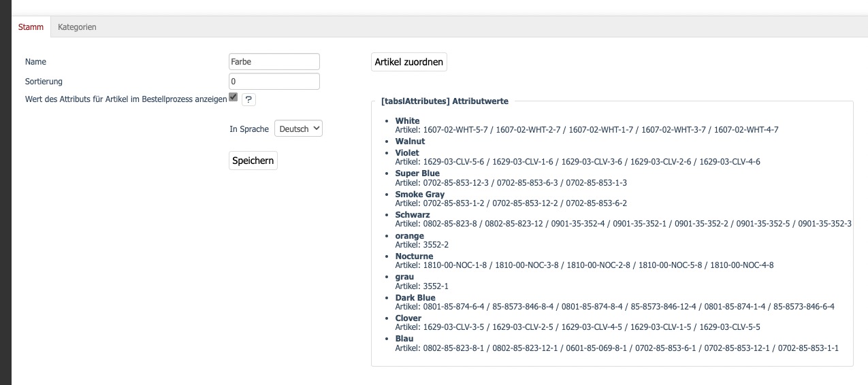
Task: Click into the Sortierung field
Action: click(274, 82)
